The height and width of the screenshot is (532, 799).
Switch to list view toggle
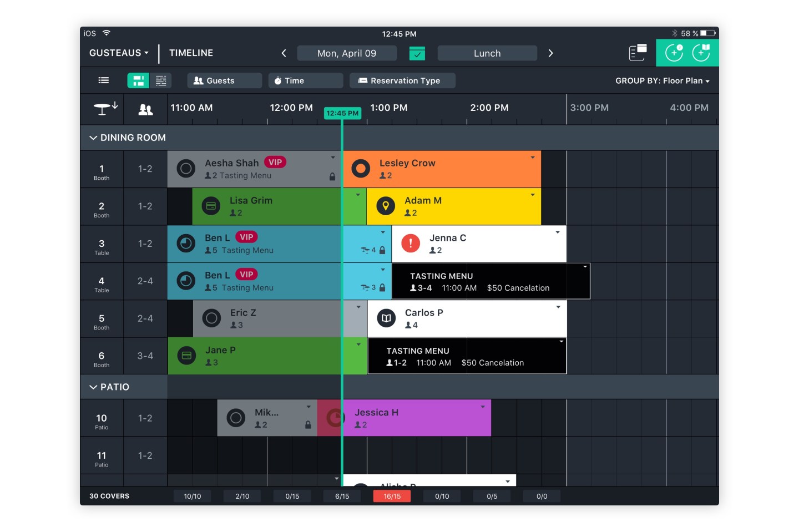(104, 80)
